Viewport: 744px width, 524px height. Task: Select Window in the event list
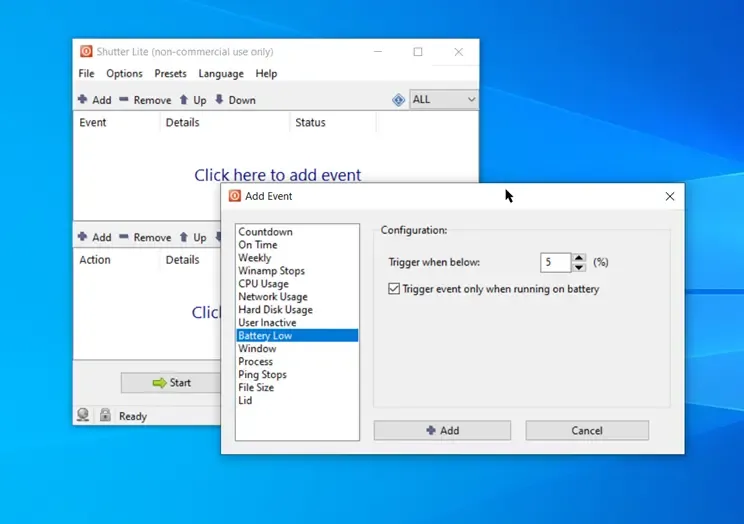tap(297, 348)
